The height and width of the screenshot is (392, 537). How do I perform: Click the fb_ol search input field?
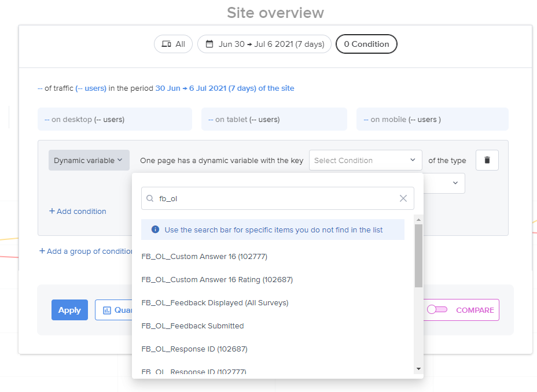[x=277, y=198]
